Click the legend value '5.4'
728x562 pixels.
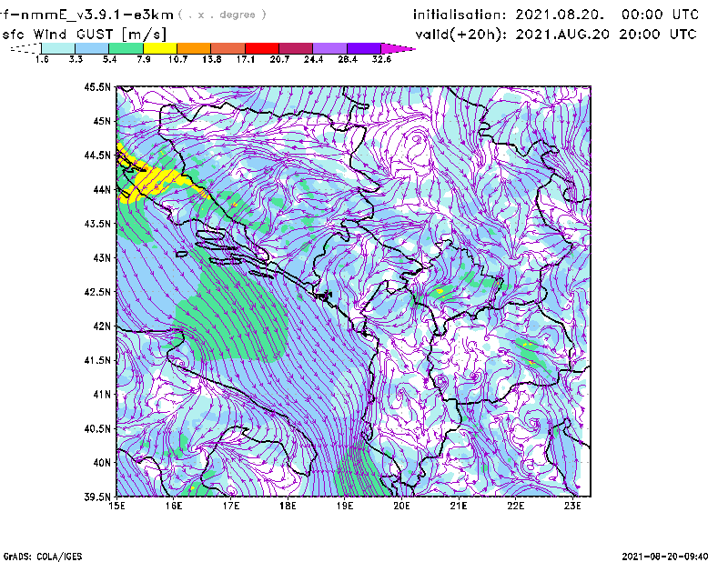click(109, 59)
